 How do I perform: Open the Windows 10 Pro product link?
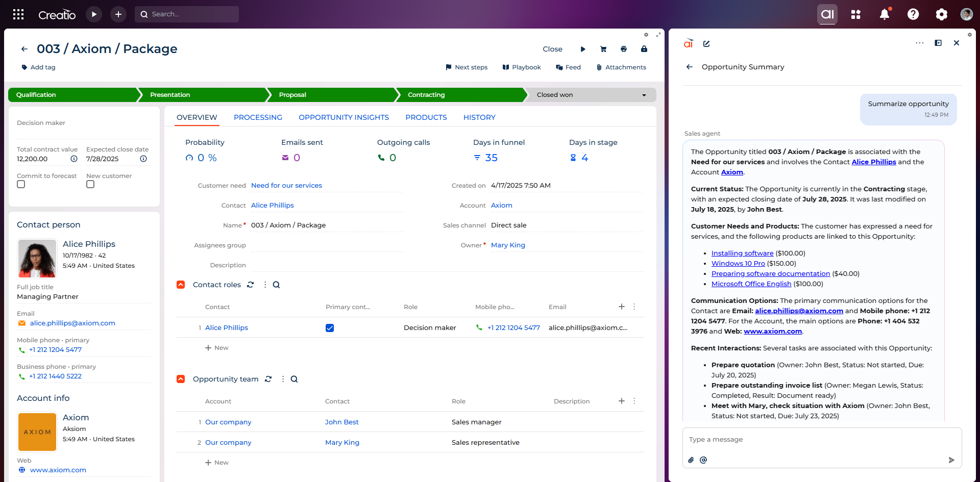point(738,264)
